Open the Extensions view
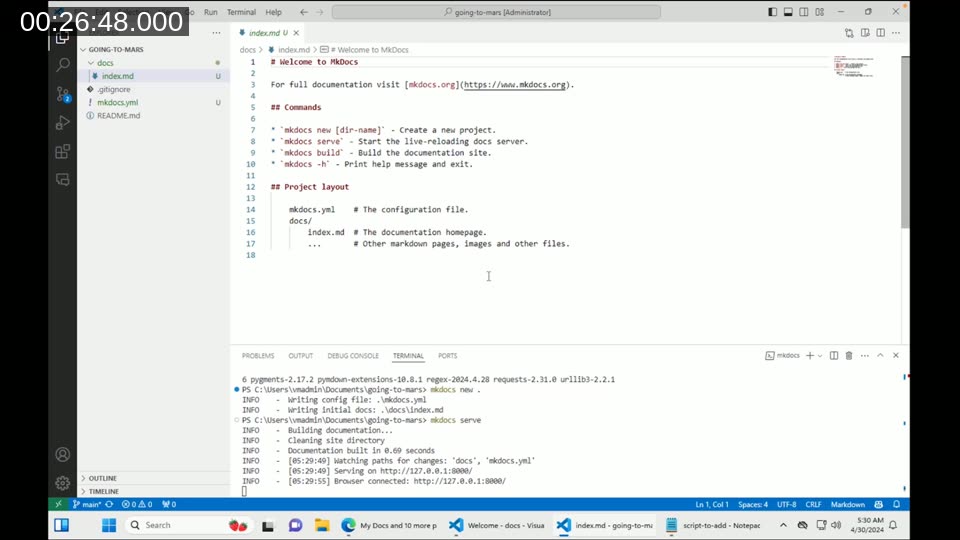The height and width of the screenshot is (540, 960). coord(62,151)
